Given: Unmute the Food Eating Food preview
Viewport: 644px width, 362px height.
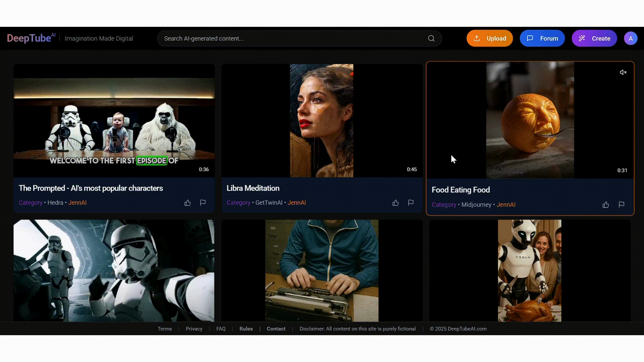Looking at the screenshot, I should coord(623,72).
